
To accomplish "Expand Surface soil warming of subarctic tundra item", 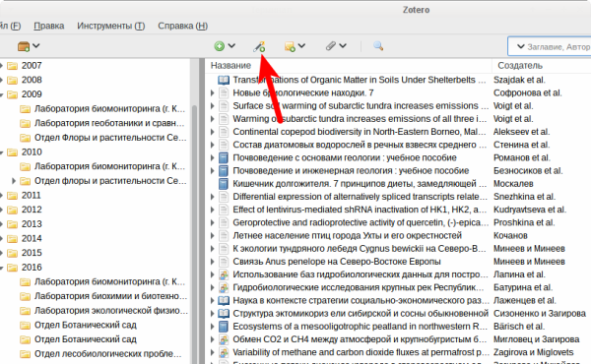I will (212, 106).
